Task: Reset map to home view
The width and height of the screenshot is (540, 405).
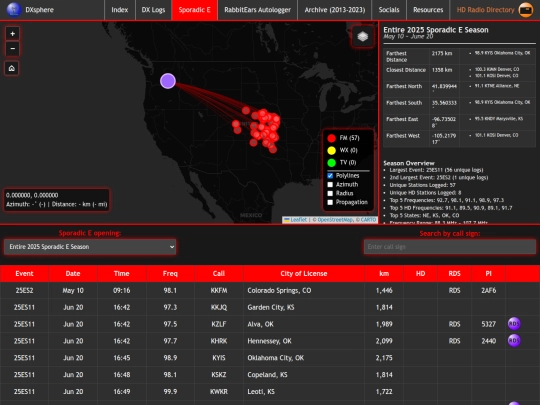Action: [x=12, y=68]
